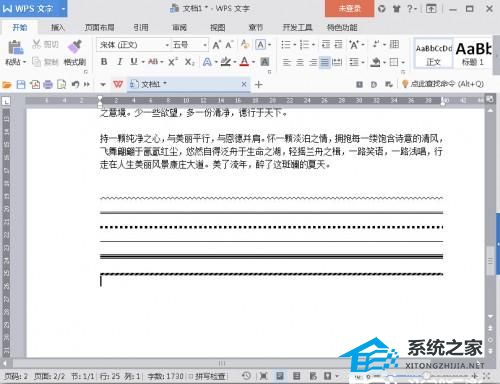Click the vertical scrollbar thumb
500x384 pixels.
tap(490, 261)
